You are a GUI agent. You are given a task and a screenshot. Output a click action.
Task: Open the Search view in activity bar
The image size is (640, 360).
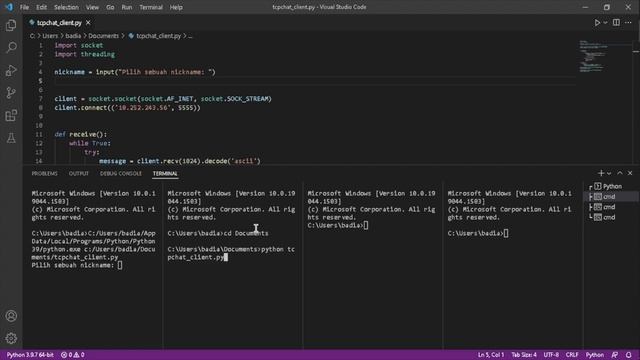pyautogui.click(x=11, y=48)
